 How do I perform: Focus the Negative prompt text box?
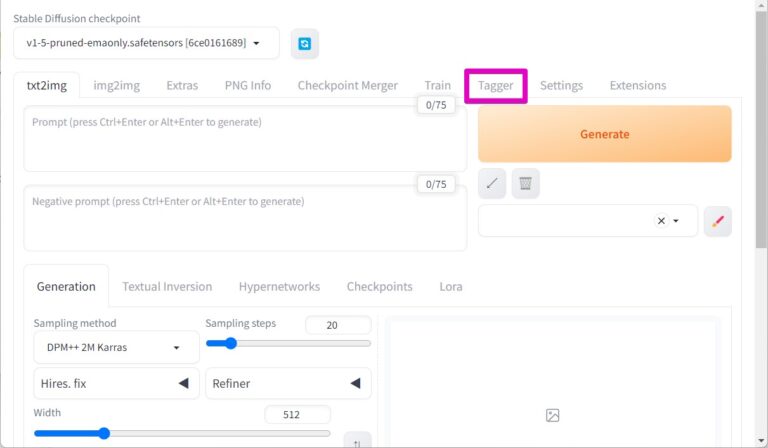pyautogui.click(x=245, y=218)
